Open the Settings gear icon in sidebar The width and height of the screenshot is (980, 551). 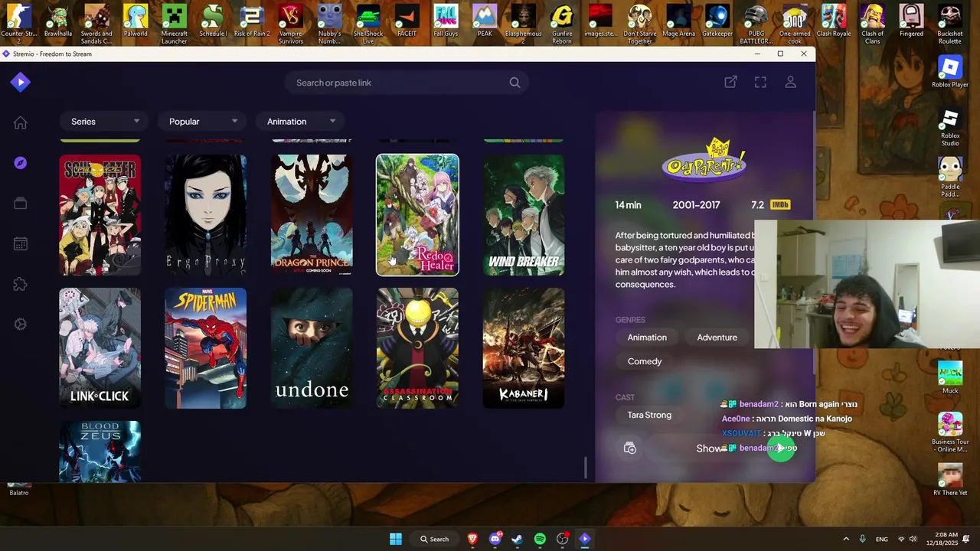(x=21, y=324)
